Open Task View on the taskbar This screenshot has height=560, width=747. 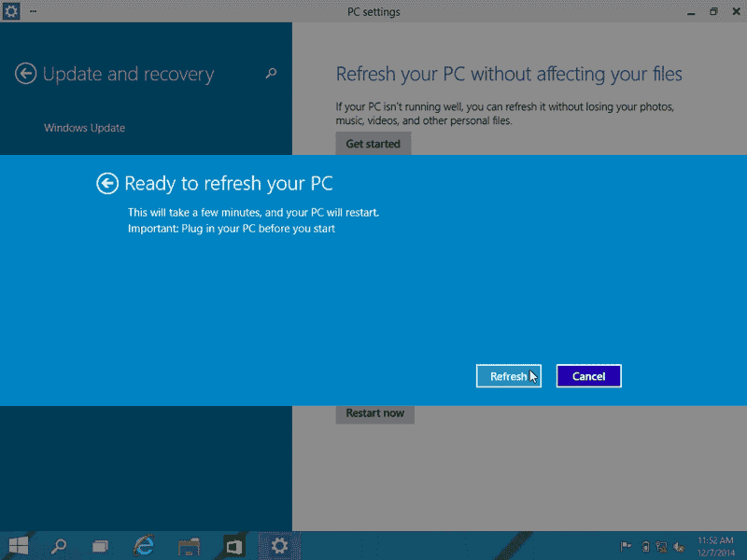pos(100,545)
